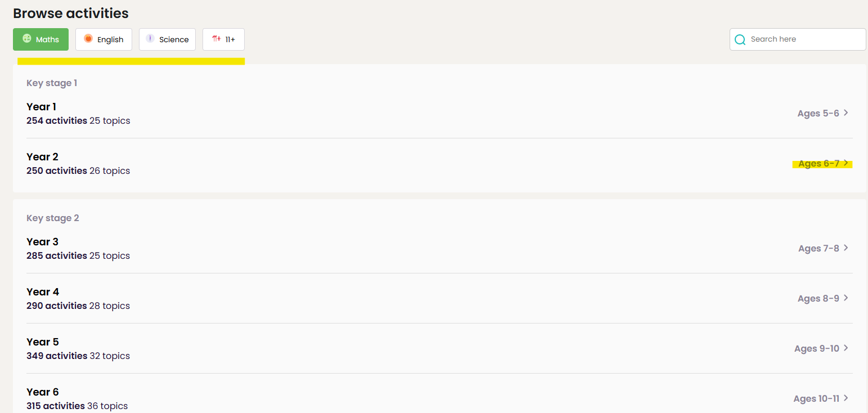The width and height of the screenshot is (868, 413).
Task: Click the search magnifier icon
Action: (740, 39)
